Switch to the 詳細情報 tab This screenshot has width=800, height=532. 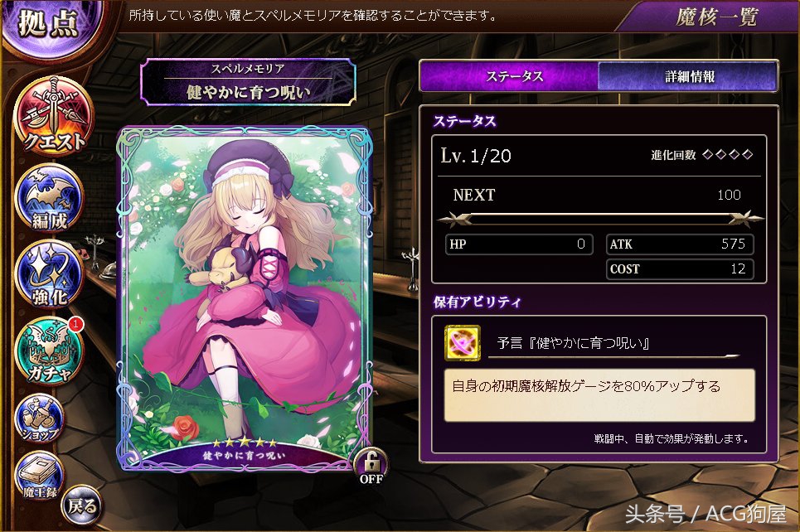pyautogui.click(x=688, y=76)
